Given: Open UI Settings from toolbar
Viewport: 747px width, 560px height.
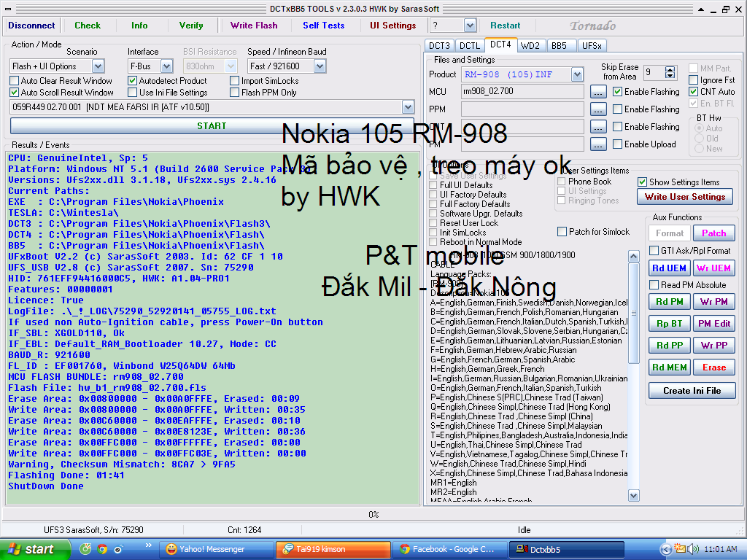Looking at the screenshot, I should coord(393,26).
